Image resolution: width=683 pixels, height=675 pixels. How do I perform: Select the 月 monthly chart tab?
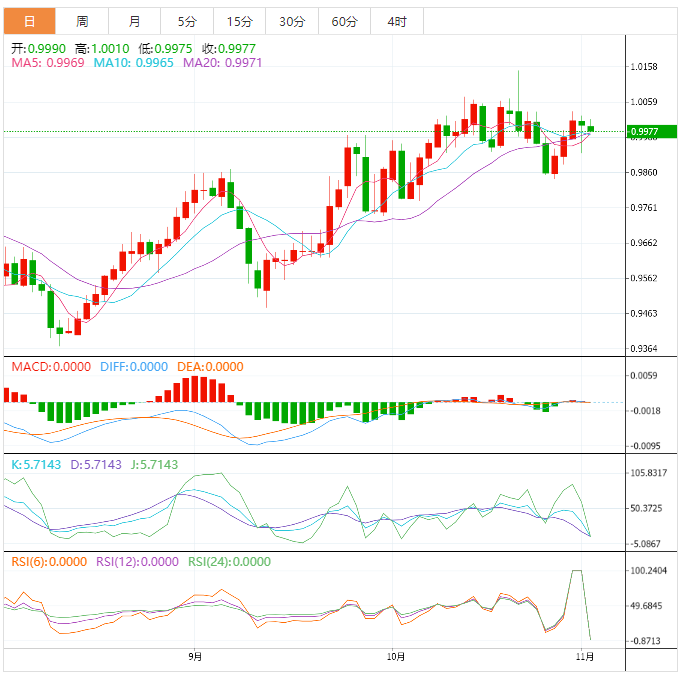pos(134,21)
